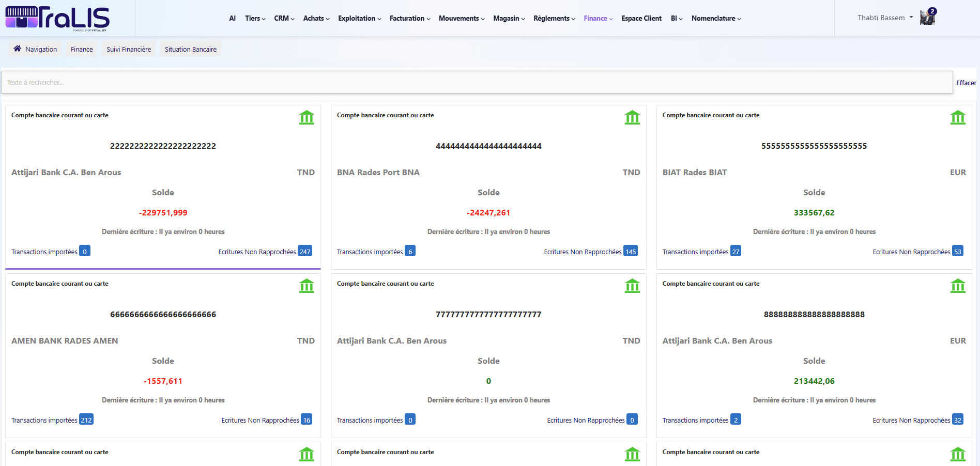Expand the Mouvements menu
The height and width of the screenshot is (466, 980).
click(462, 18)
